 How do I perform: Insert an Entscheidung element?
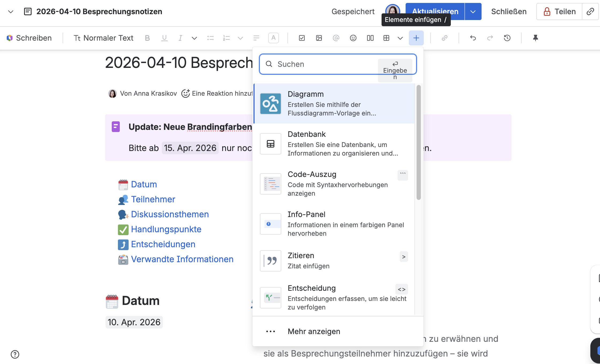pyautogui.click(x=334, y=297)
